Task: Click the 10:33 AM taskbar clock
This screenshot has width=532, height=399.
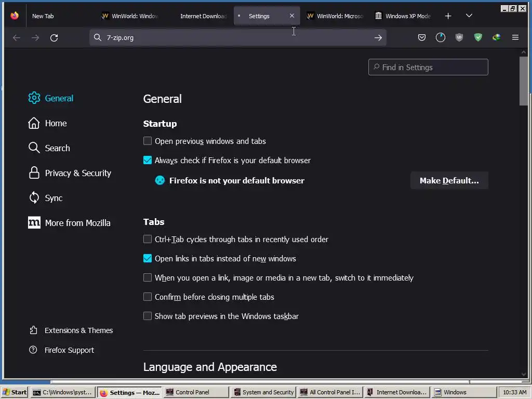Action: pyautogui.click(x=514, y=392)
